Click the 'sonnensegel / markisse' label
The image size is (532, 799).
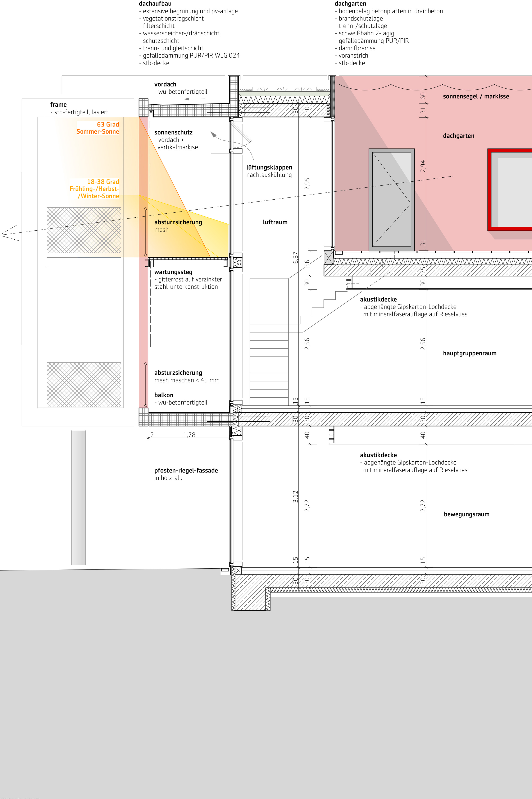pyautogui.click(x=476, y=96)
